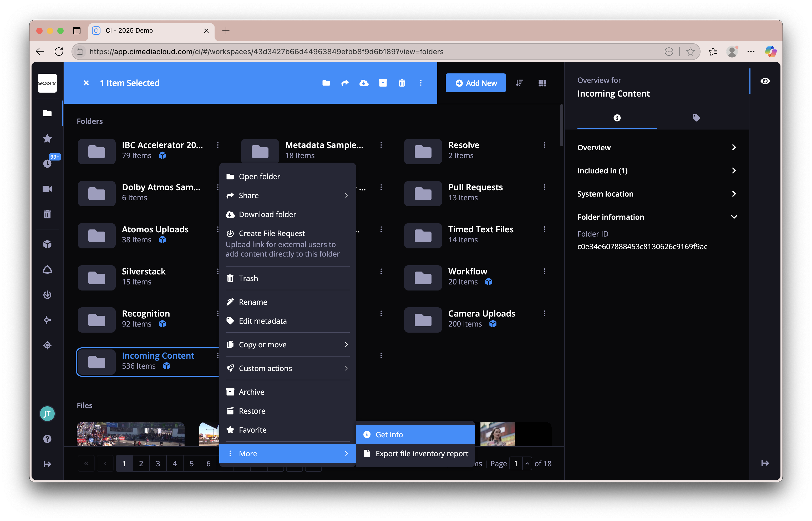The height and width of the screenshot is (521, 812).
Task: Open Trash bin in left sidebar
Action: click(x=47, y=214)
